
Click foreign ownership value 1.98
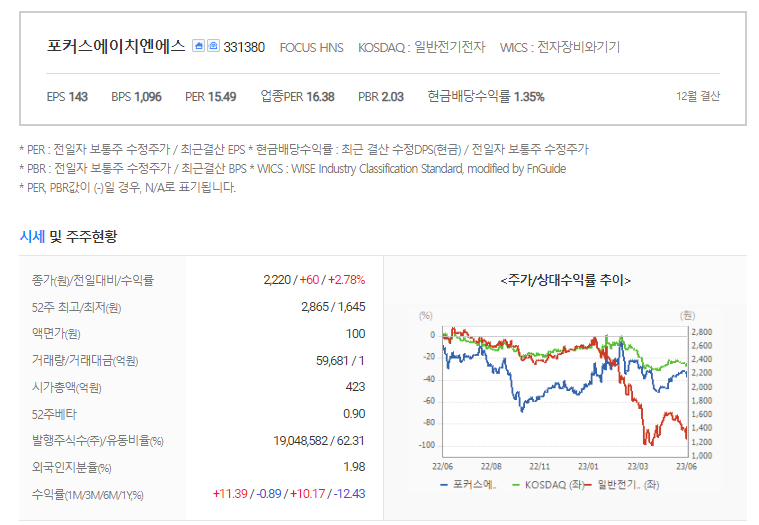tap(354, 467)
